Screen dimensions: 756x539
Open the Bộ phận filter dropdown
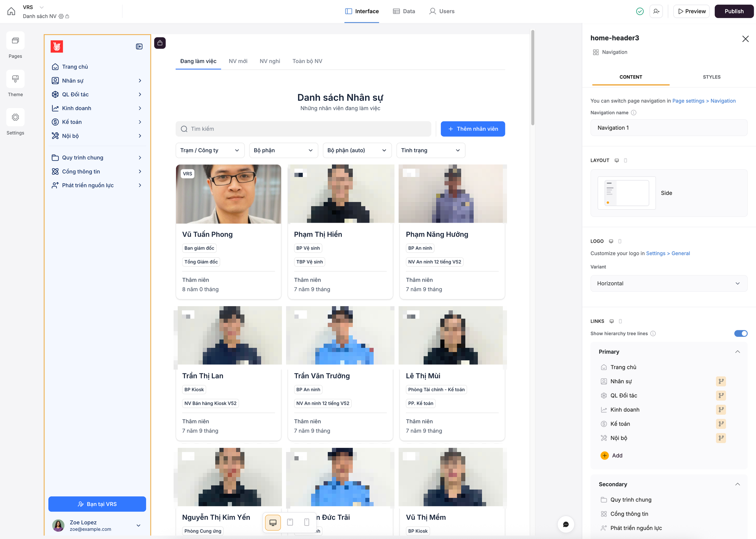283,150
